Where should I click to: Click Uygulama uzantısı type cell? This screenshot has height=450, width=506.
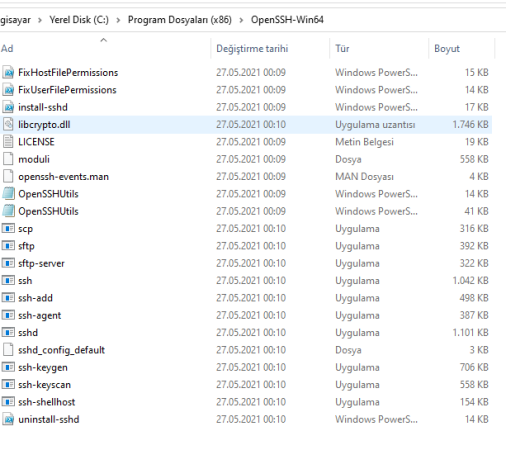pyautogui.click(x=375, y=125)
